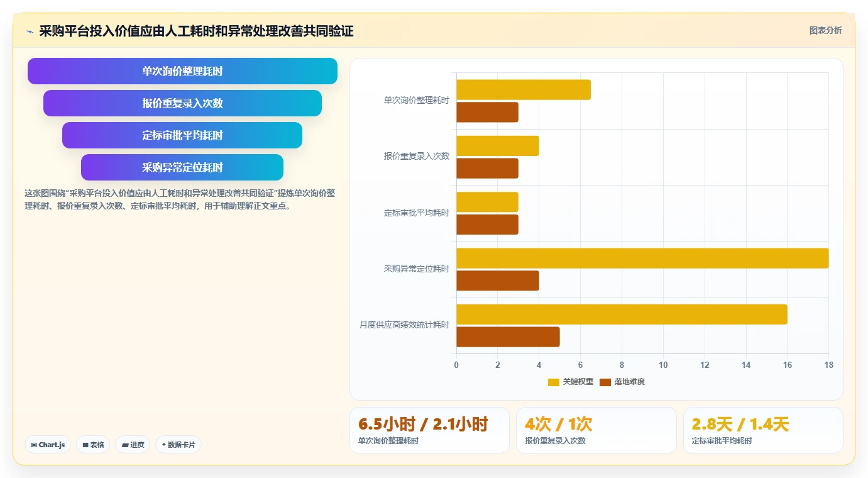The width and height of the screenshot is (868, 478).
Task: Toggle the 关键权重 legend swatch
Action: tap(554, 382)
